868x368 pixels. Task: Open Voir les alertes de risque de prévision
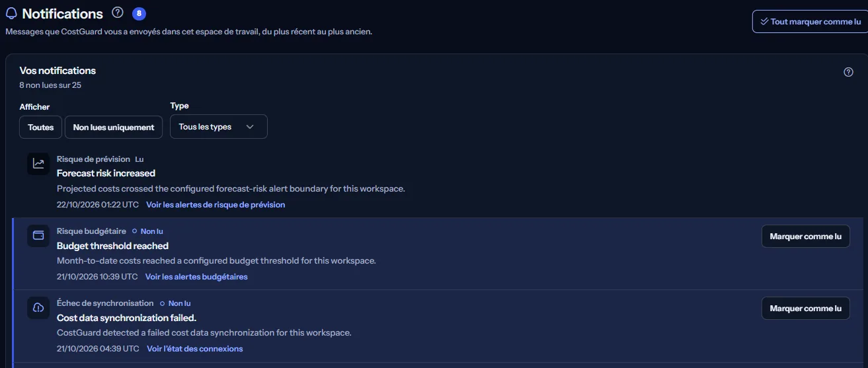point(216,205)
